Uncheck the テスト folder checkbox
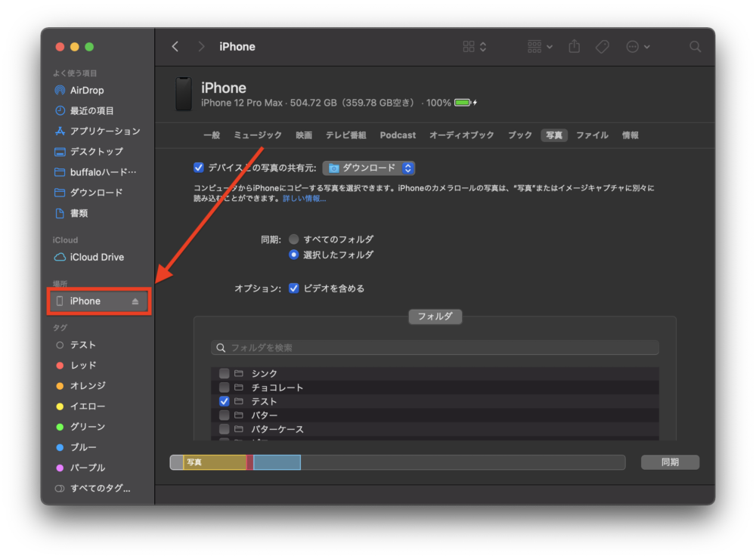 pyautogui.click(x=225, y=401)
